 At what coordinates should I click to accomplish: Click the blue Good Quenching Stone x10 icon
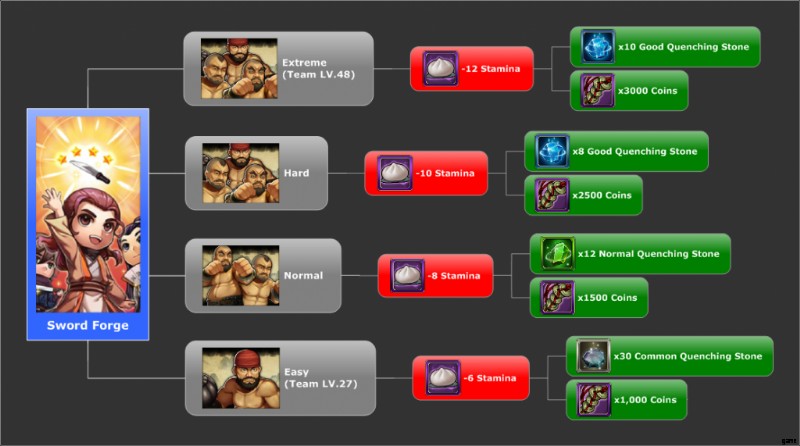(x=597, y=46)
